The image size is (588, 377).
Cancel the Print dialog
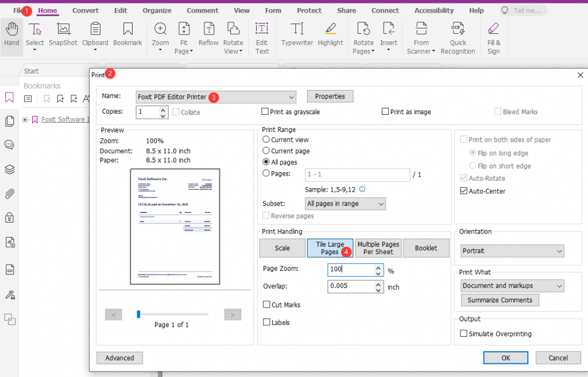(558, 358)
